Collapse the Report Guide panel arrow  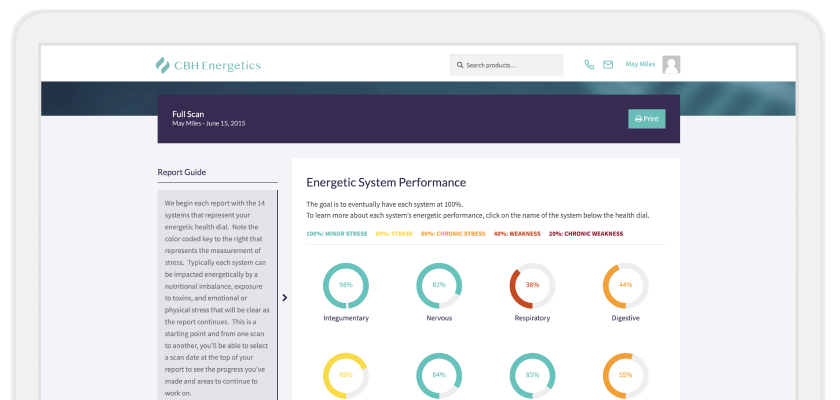pos(285,297)
